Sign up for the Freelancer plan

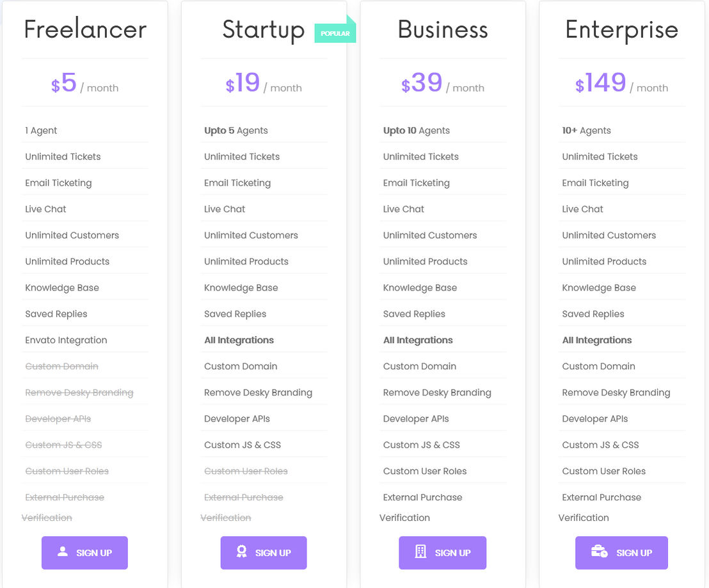click(84, 553)
